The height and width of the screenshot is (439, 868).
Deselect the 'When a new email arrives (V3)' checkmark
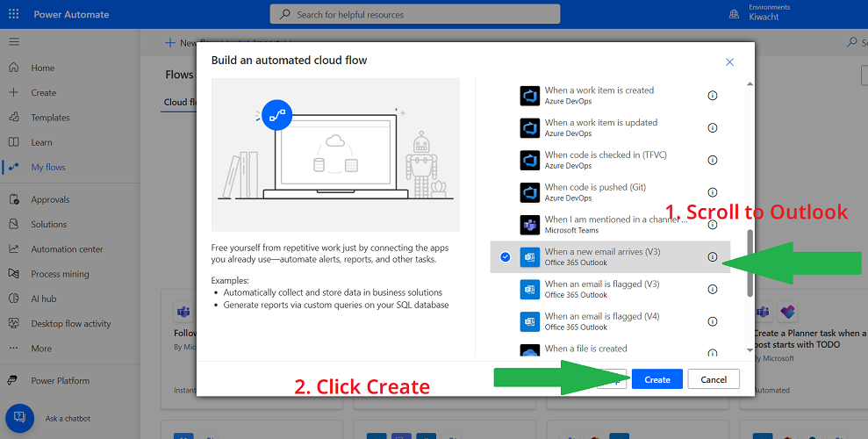505,257
